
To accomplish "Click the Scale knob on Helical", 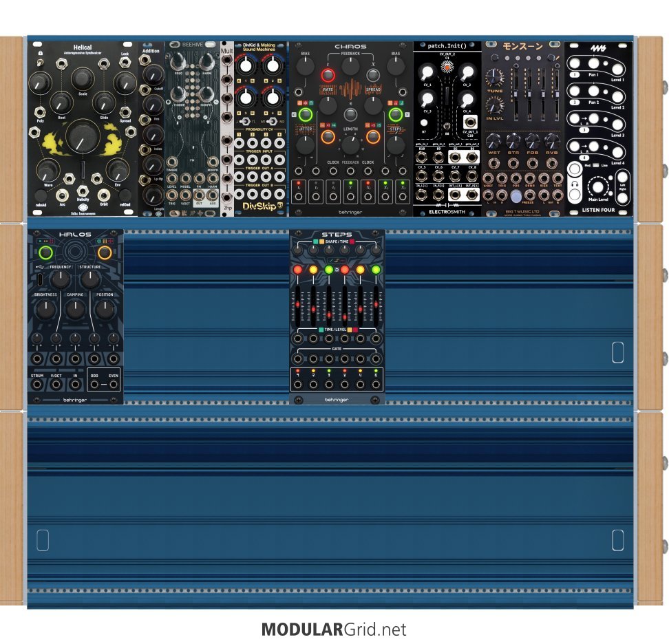I will (x=83, y=78).
